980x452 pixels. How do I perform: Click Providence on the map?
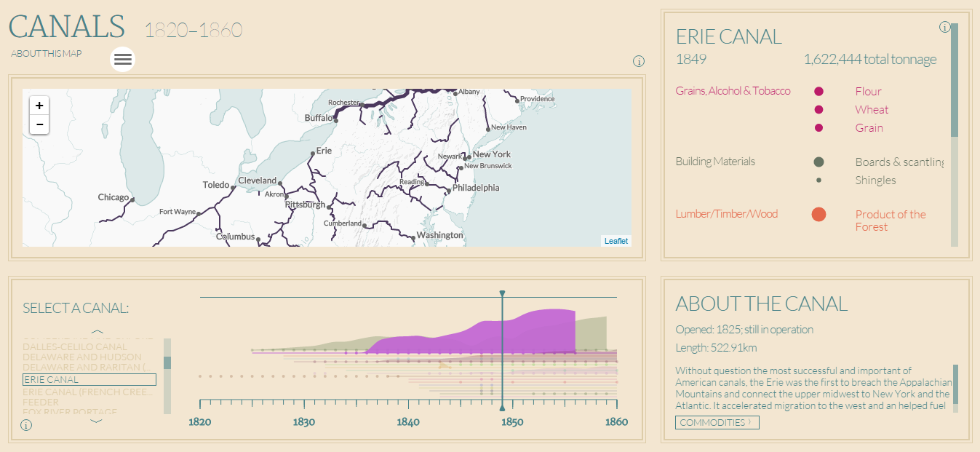[x=536, y=99]
